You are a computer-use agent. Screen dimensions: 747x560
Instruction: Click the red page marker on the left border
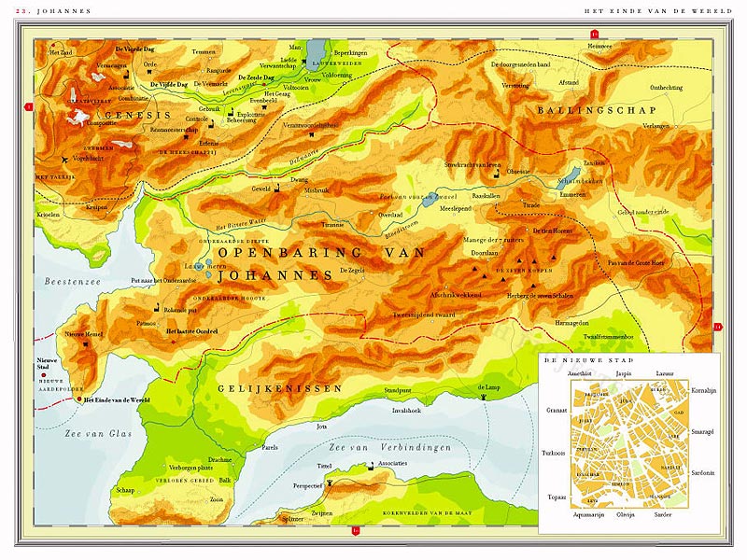pyautogui.click(x=30, y=106)
